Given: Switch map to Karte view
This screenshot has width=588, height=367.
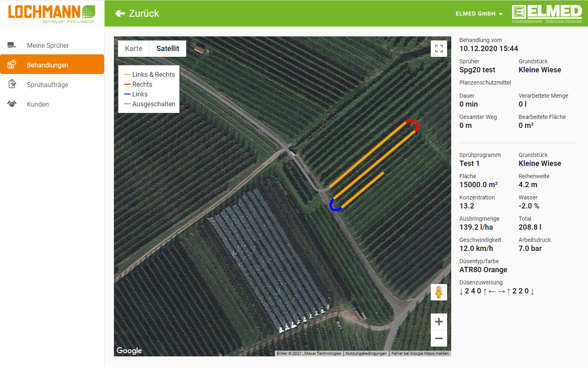Looking at the screenshot, I should click(134, 49).
